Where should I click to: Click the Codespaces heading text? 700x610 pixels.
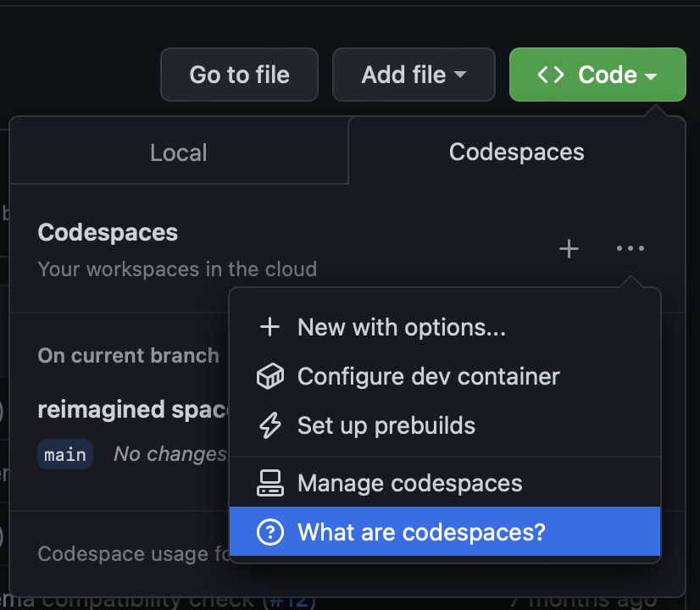tap(108, 232)
